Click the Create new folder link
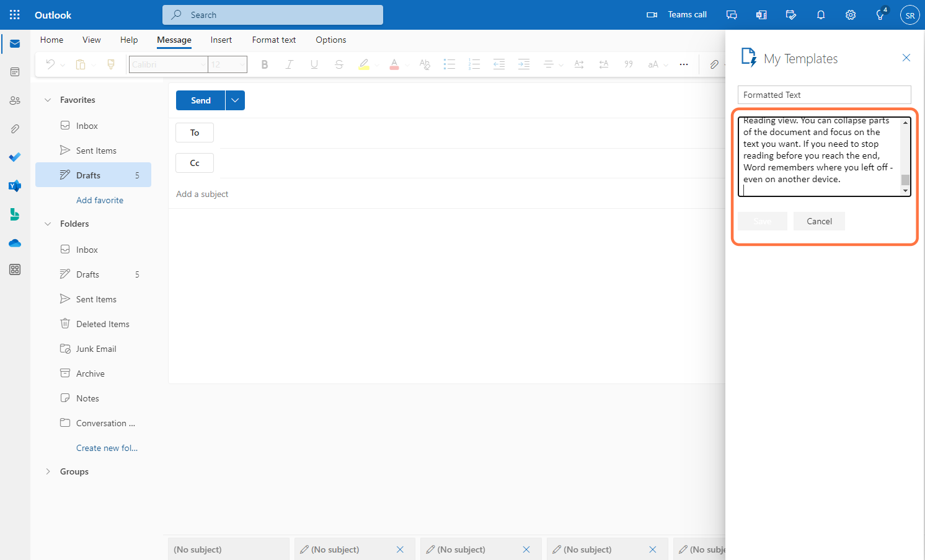The width and height of the screenshot is (925, 560). point(107,448)
